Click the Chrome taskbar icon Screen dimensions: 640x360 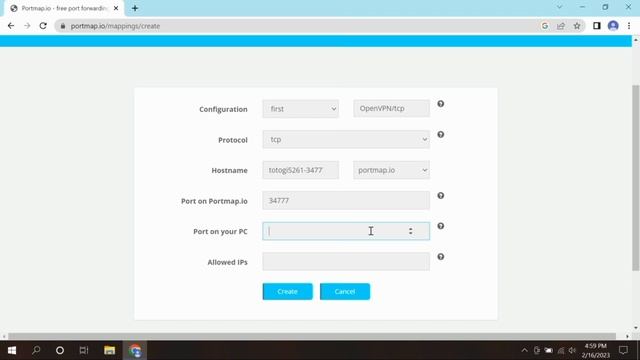(135, 350)
